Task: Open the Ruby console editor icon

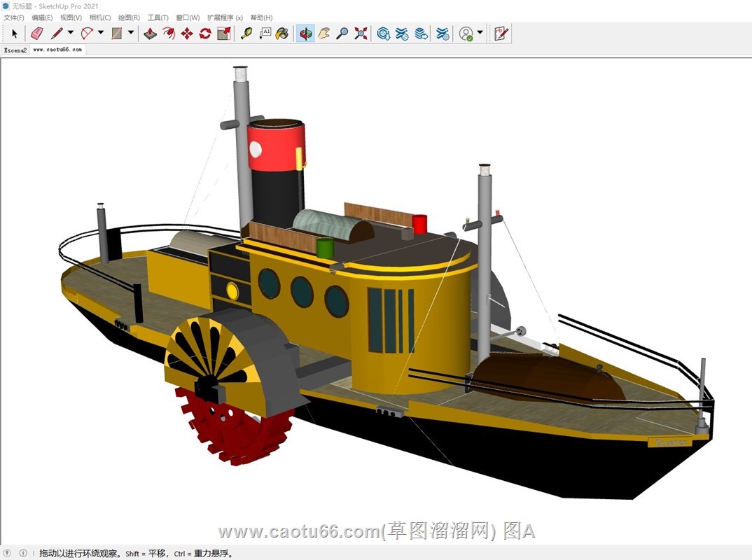Action: [x=501, y=33]
